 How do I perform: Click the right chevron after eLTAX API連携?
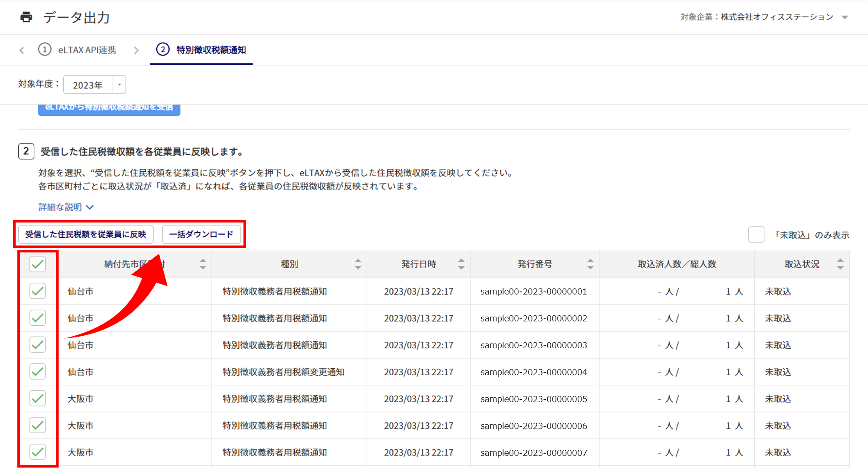coord(136,50)
